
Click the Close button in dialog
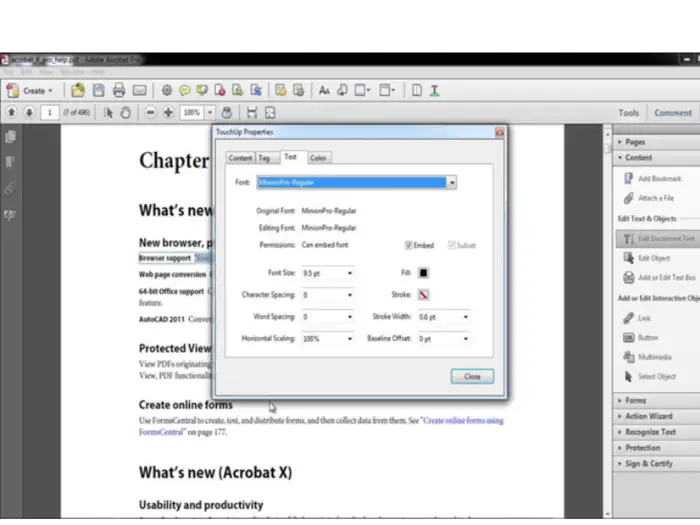coord(472,376)
